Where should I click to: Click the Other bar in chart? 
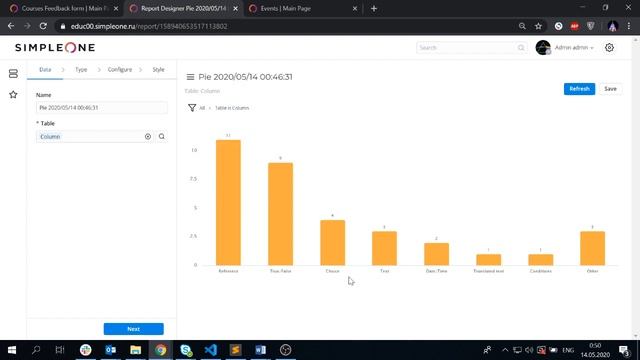(x=593, y=248)
